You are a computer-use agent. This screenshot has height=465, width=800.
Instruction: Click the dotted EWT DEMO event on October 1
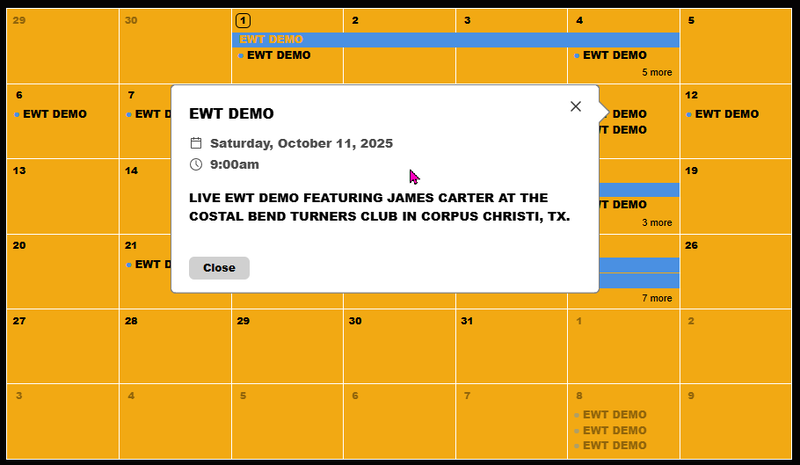pos(278,56)
